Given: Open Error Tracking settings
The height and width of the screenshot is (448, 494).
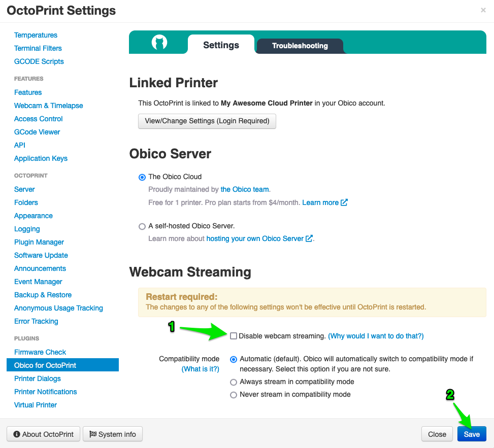Looking at the screenshot, I should [36, 322].
